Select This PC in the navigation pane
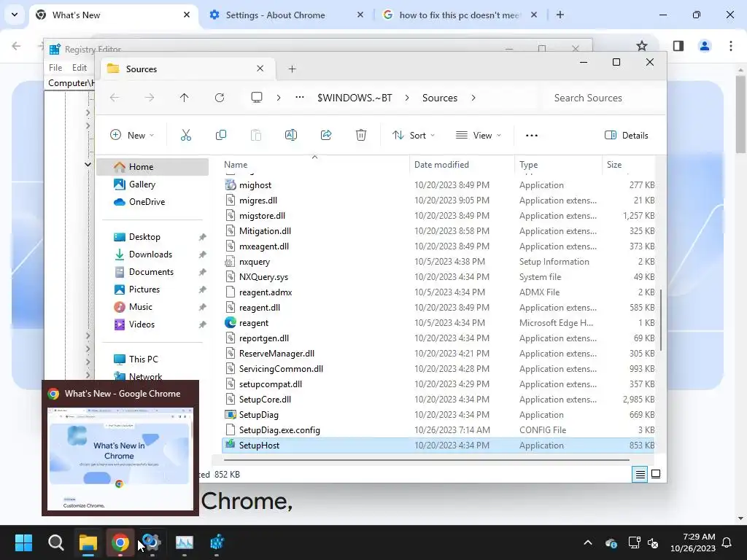The height and width of the screenshot is (560, 747). 152,359
